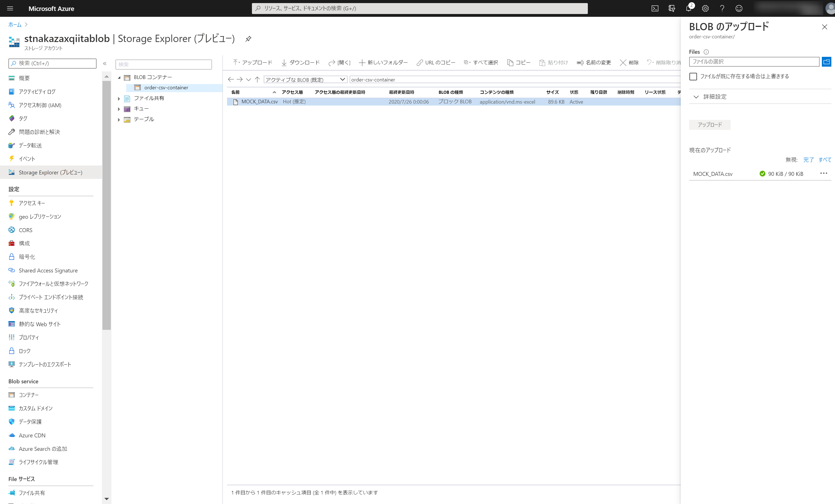Viewport: 835px width, 504px height.
Task: Open portal settings gear icon
Action: [x=705, y=8]
